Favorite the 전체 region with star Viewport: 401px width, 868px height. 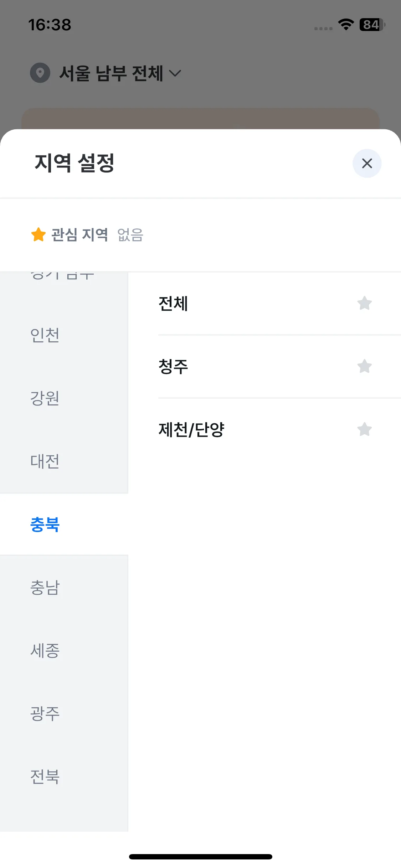coord(364,304)
